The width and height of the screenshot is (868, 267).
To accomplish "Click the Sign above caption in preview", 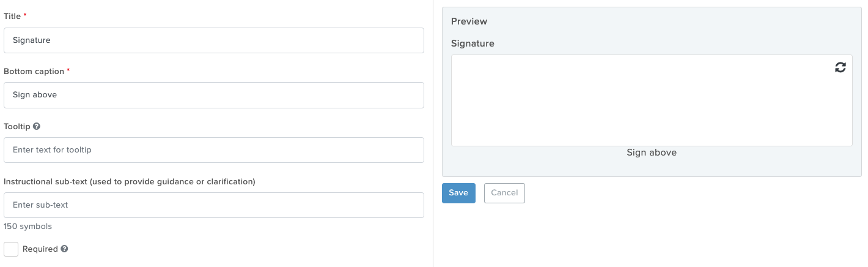I will [x=652, y=152].
